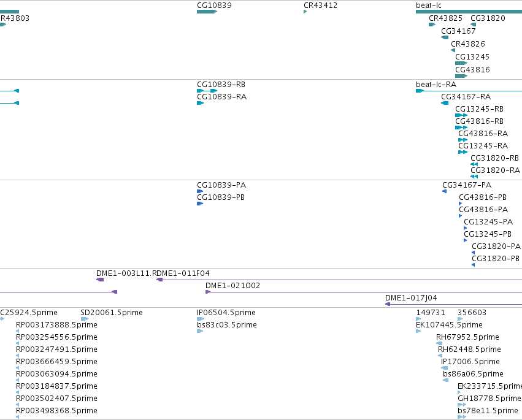
Task: Click the RP003173888.5prime label
Action: tap(56, 325)
